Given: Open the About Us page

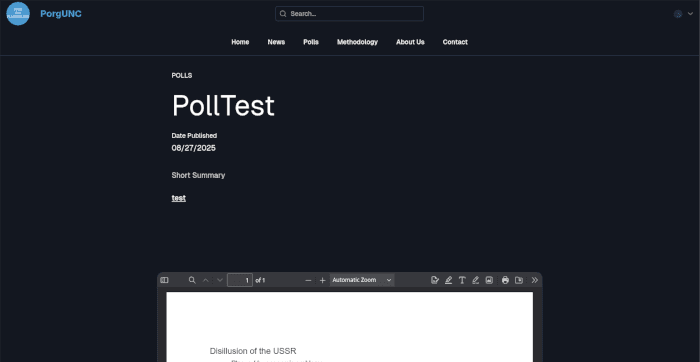Looking at the screenshot, I should tap(410, 42).
